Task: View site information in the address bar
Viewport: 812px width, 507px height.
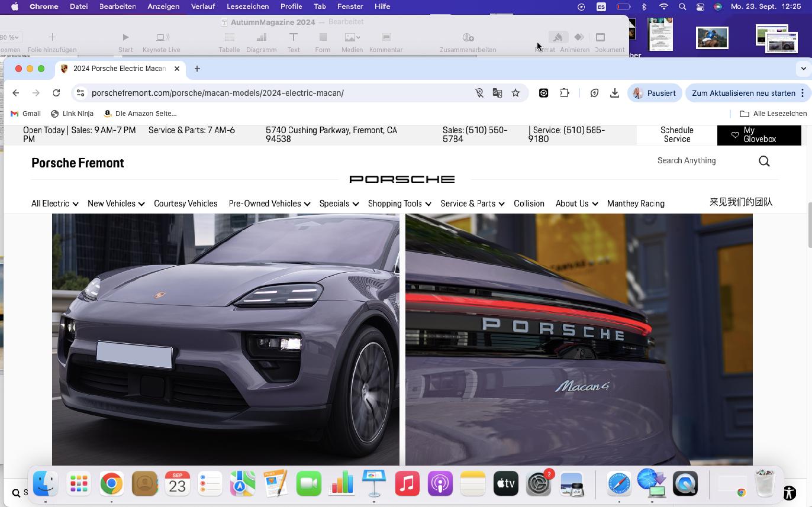Action: coord(80,93)
